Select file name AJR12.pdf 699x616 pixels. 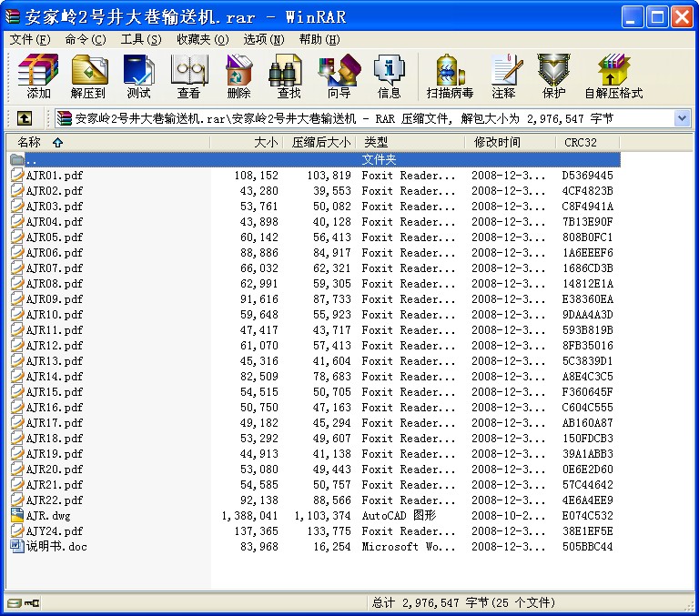(55, 346)
